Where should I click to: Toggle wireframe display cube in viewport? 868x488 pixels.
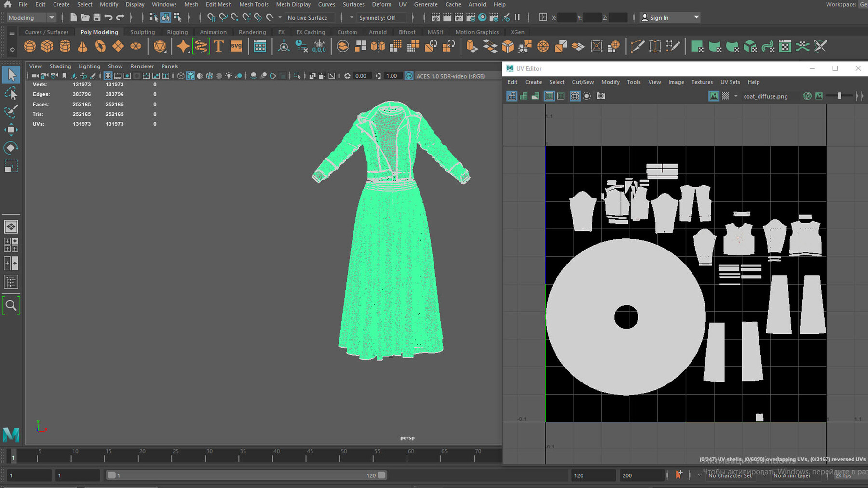point(181,76)
